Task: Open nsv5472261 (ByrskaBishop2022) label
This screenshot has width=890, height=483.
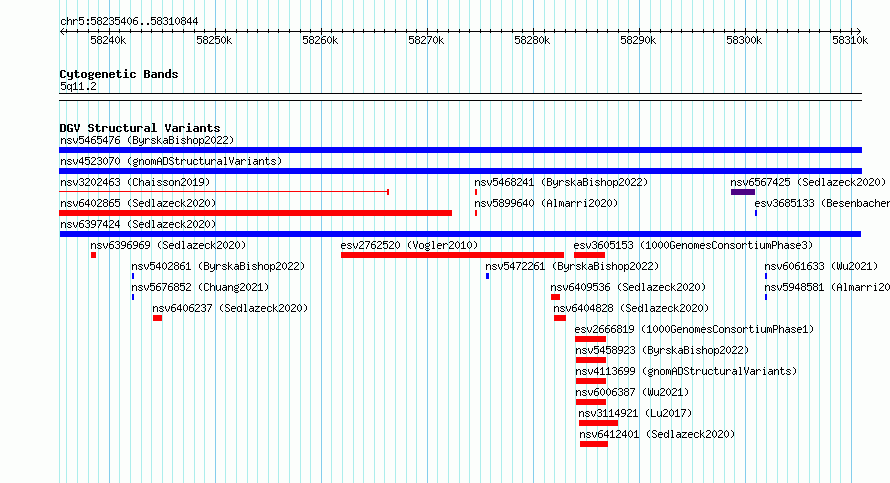Action: click(x=572, y=266)
